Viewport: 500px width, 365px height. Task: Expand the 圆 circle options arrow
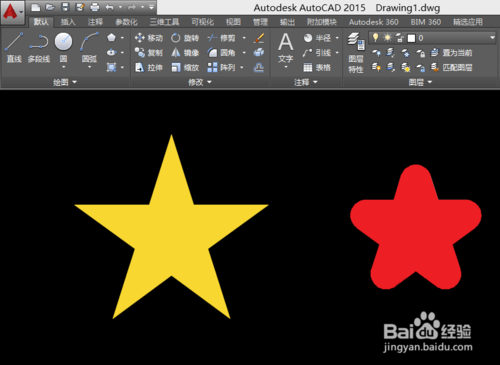pos(63,67)
